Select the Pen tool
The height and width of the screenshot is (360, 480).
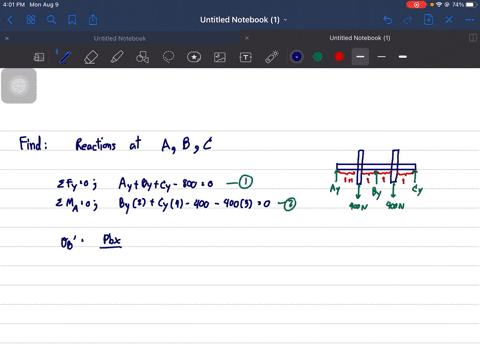[65, 57]
